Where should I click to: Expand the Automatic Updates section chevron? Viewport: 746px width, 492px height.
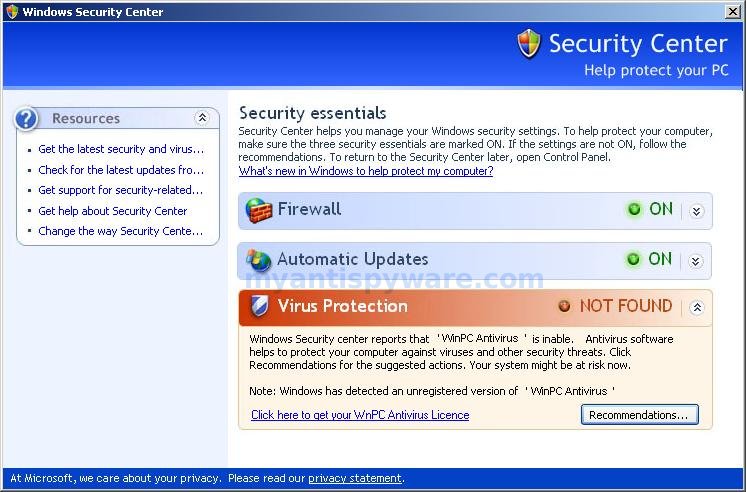(x=696, y=261)
